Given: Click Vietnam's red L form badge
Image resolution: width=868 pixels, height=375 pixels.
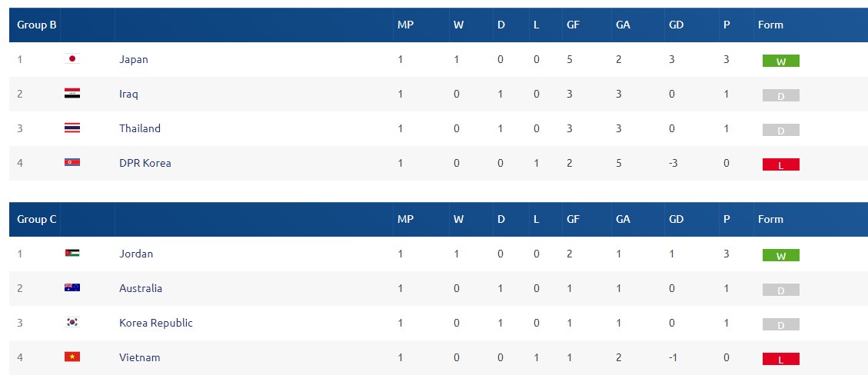Looking at the screenshot, I should [780, 359].
